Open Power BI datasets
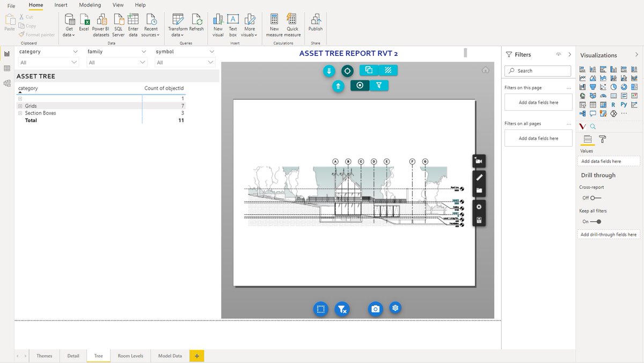Viewport: 644px width, 363px height. pyautogui.click(x=101, y=24)
